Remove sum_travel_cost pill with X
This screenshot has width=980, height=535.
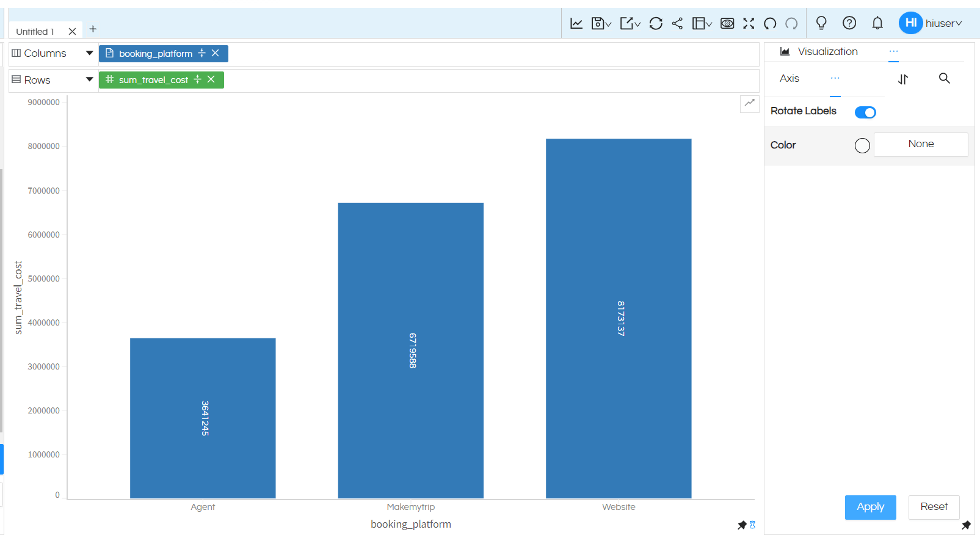(211, 79)
